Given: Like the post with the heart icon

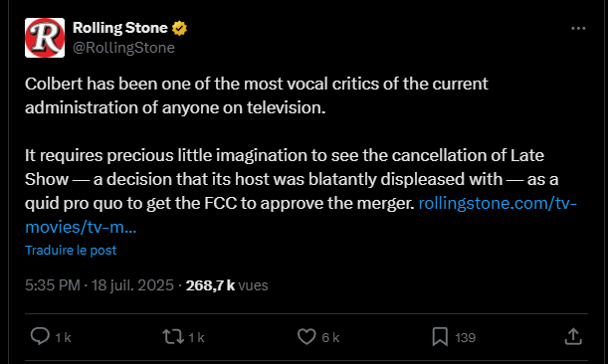Looking at the screenshot, I should pos(306,336).
